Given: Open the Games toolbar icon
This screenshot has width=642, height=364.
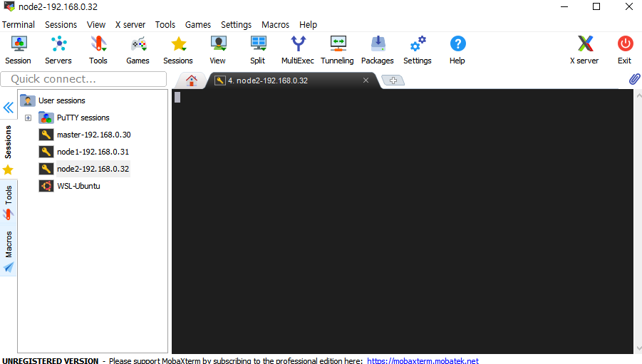Looking at the screenshot, I should click(x=139, y=44).
